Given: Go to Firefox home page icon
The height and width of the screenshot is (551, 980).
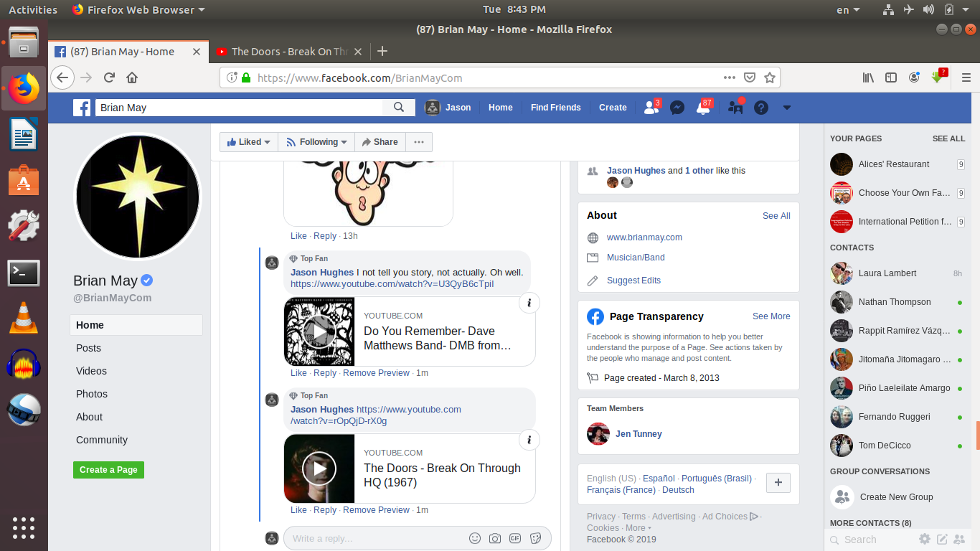Looking at the screenshot, I should (x=132, y=77).
